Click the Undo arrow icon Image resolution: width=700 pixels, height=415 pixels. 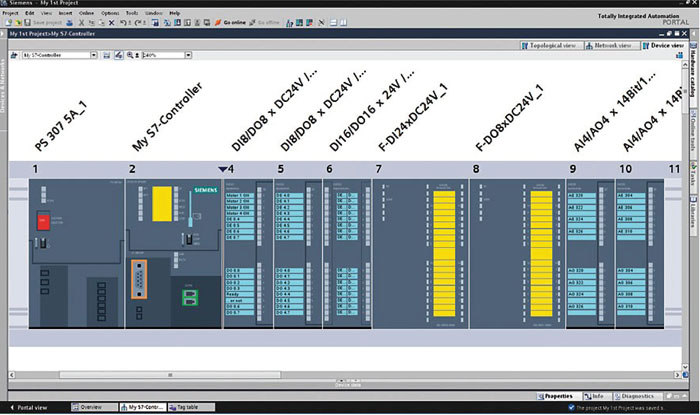pos(122,21)
